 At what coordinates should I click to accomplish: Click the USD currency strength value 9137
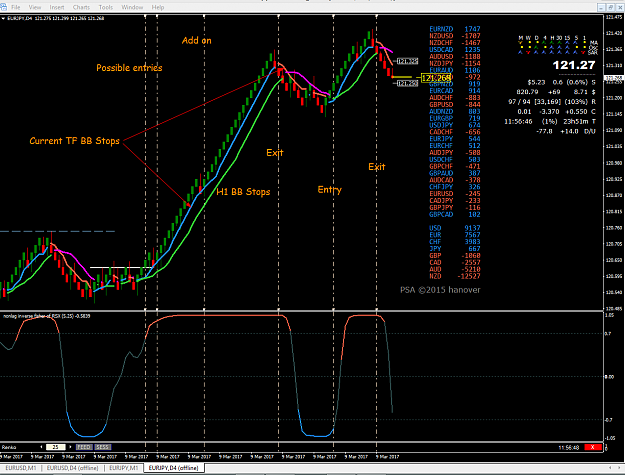point(472,228)
